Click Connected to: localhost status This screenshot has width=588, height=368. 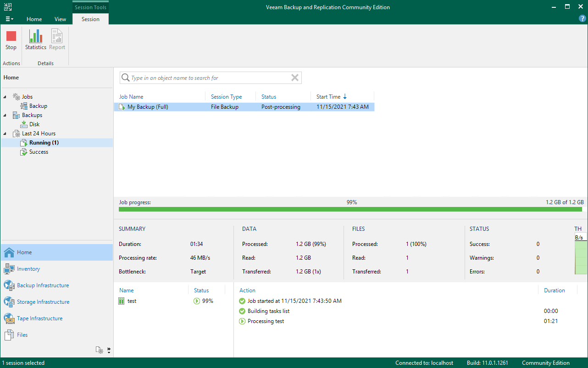425,363
